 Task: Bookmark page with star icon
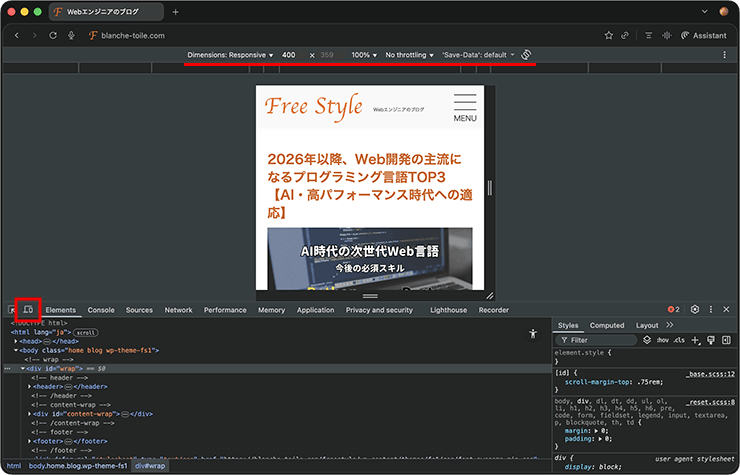[609, 35]
